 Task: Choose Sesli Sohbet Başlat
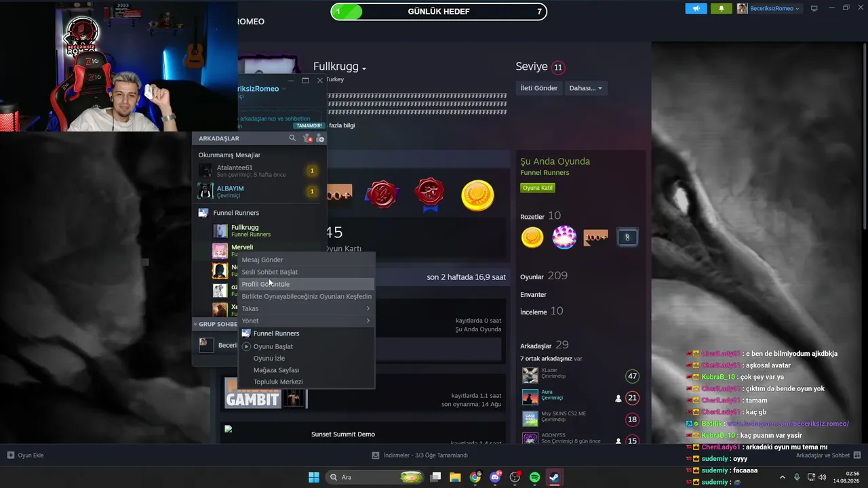pyautogui.click(x=307, y=272)
